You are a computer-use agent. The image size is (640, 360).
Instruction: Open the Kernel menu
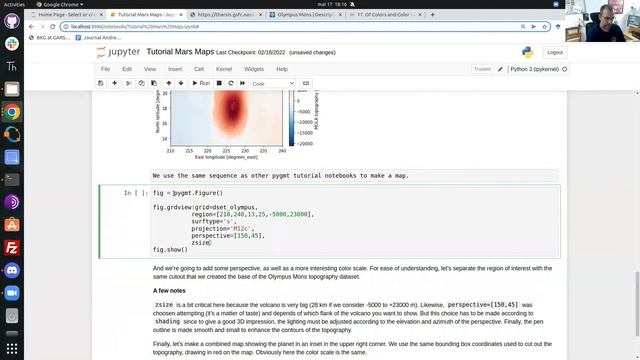[224, 69]
